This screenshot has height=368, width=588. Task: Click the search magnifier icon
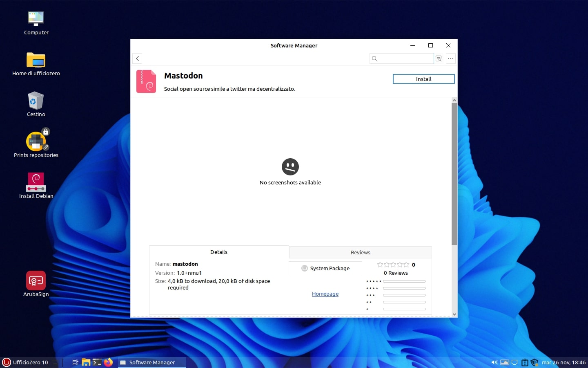pos(374,58)
